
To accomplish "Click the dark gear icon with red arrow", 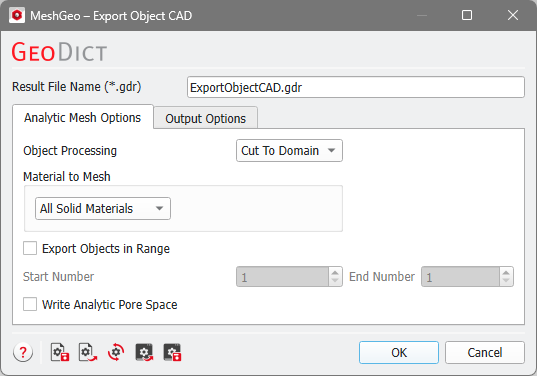I will tap(144, 352).
